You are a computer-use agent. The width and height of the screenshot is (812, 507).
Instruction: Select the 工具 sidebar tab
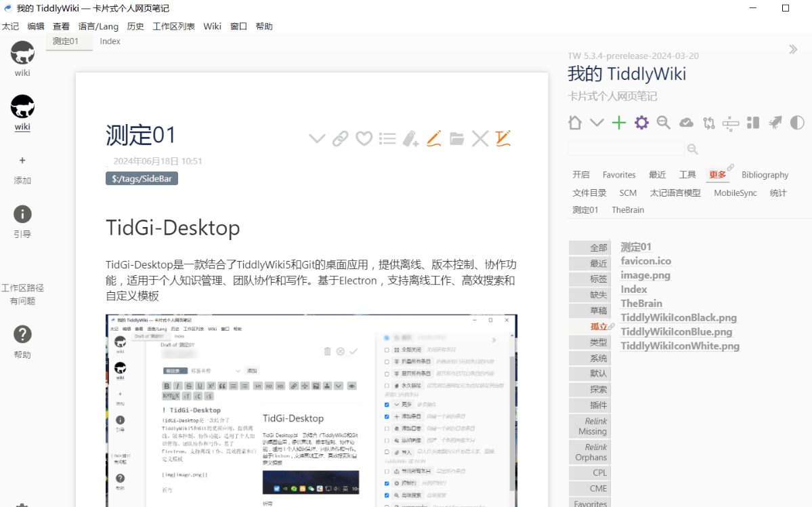tap(687, 175)
